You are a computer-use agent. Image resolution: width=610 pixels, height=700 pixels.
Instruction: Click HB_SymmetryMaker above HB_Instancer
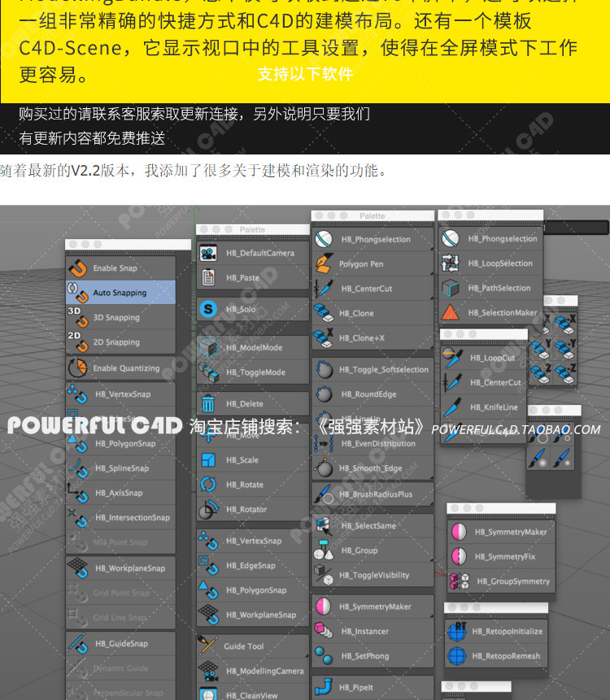click(373, 607)
